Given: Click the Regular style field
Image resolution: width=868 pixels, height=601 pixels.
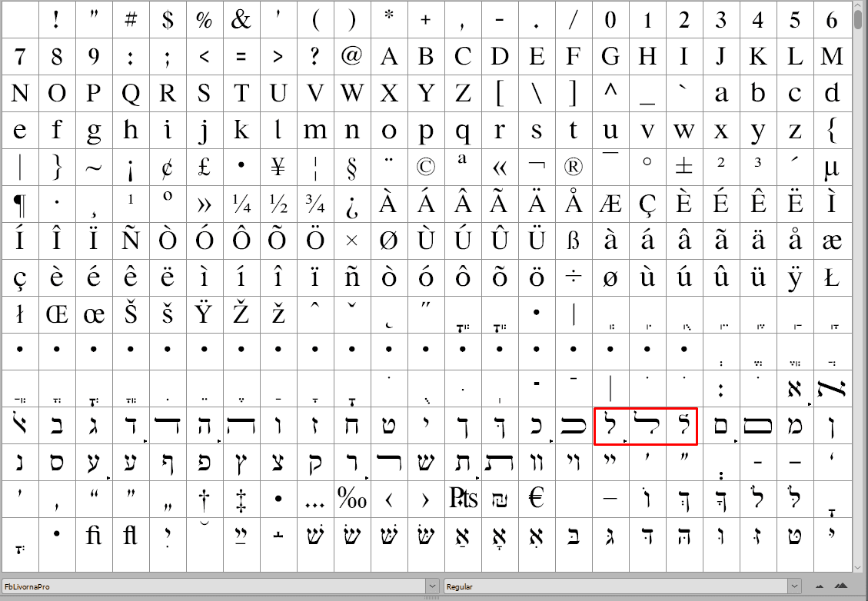Looking at the screenshot, I should point(616,586).
